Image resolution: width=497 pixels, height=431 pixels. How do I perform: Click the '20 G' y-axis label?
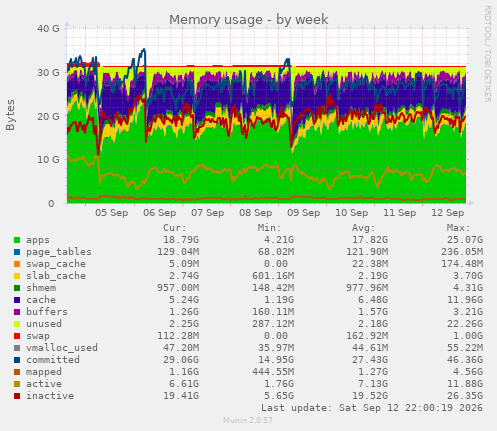(48, 116)
